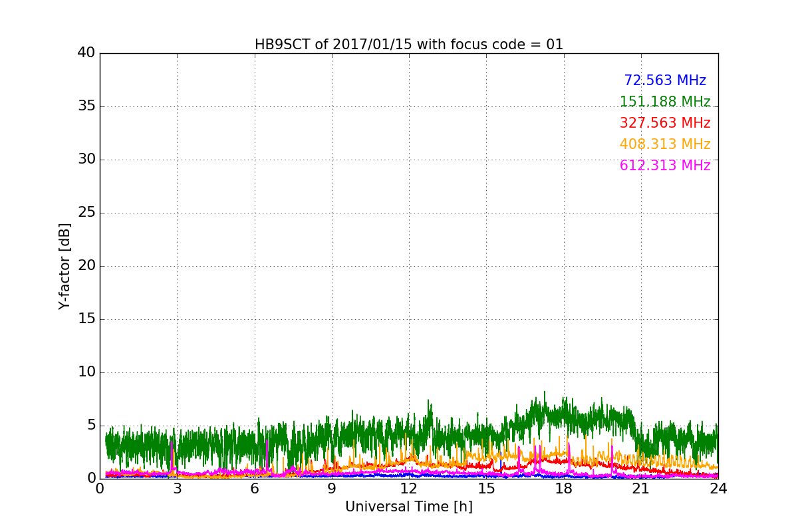Select the 327.563 MHz legend label

click(665, 123)
